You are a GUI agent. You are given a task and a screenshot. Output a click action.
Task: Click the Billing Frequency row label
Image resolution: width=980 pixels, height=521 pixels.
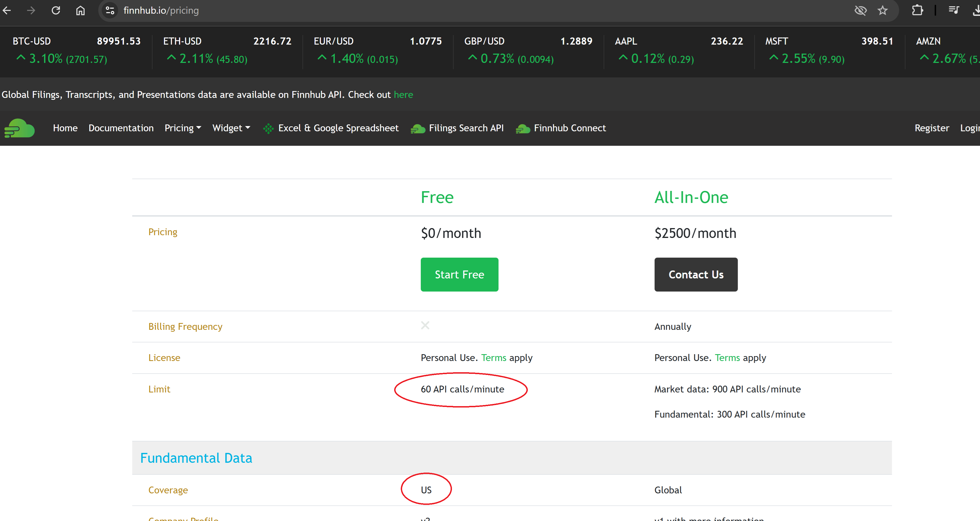pos(185,327)
